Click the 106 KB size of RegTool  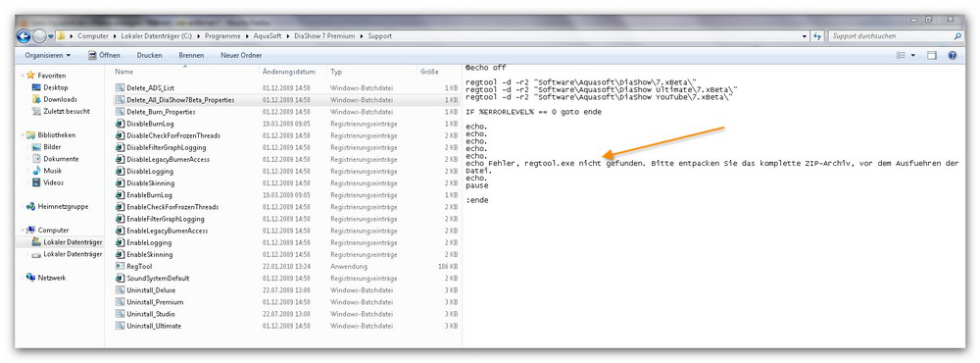[448, 267]
